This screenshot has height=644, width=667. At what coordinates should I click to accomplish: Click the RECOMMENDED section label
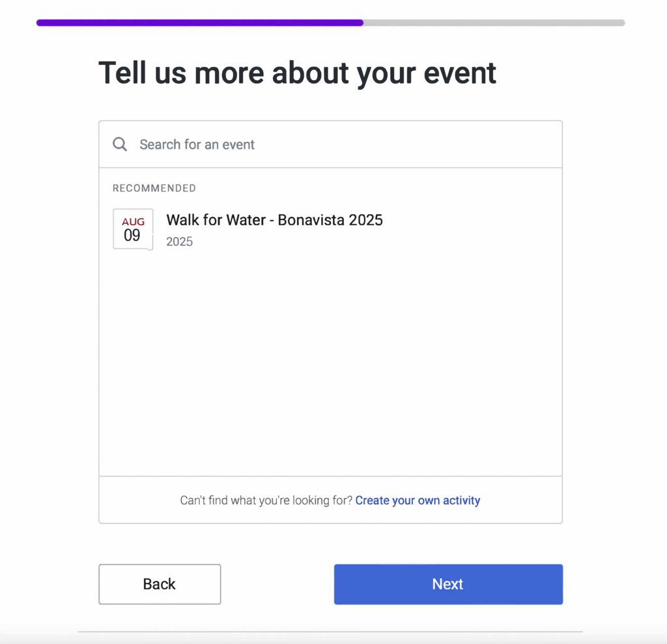click(154, 188)
